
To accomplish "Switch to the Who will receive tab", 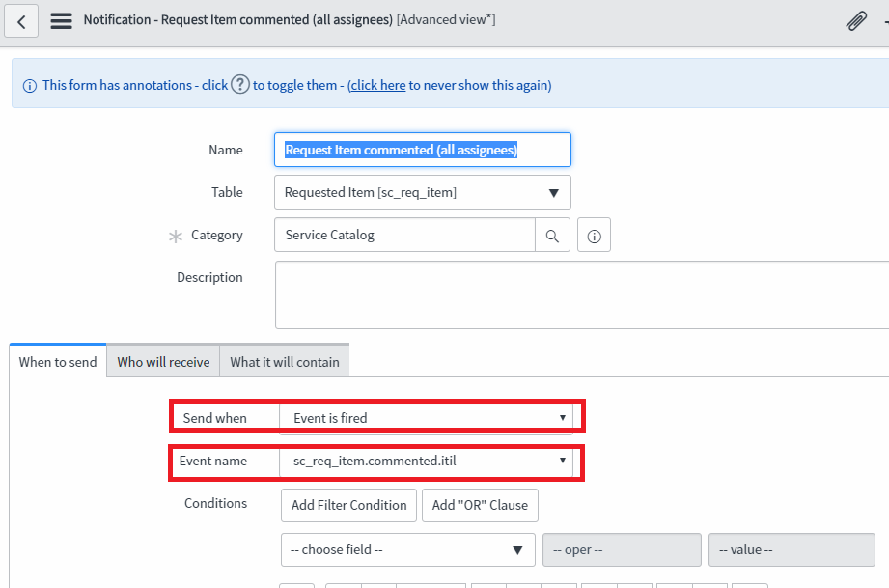I will (163, 362).
